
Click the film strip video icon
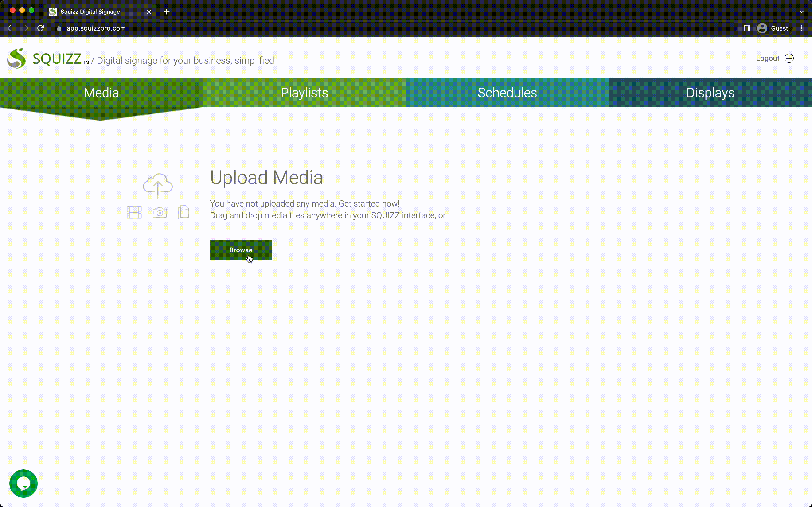click(134, 212)
